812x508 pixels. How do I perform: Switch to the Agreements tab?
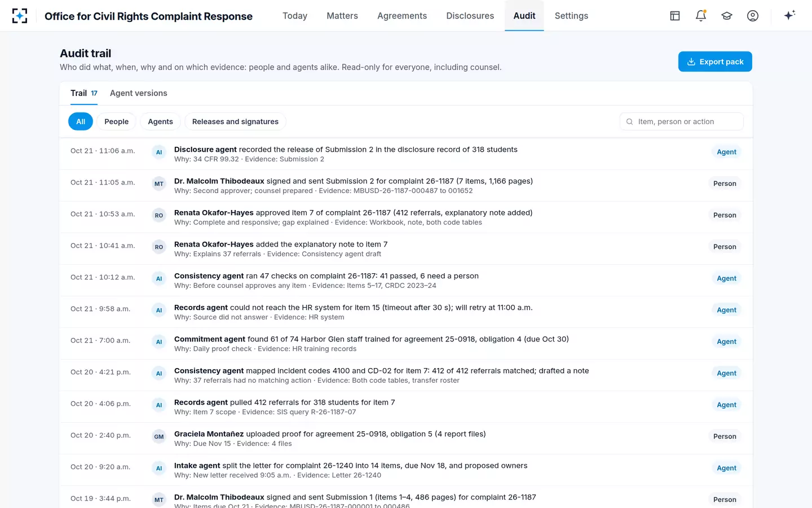[402, 16]
